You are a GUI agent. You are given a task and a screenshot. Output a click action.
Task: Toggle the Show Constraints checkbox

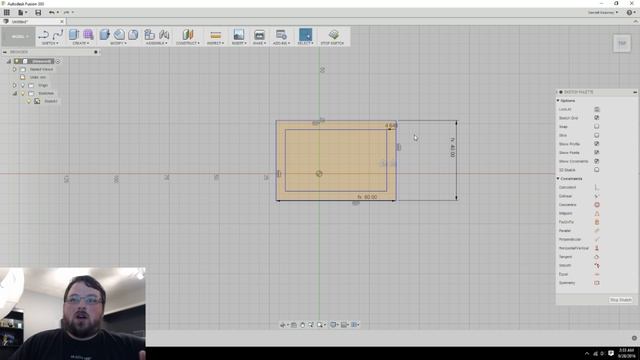click(597, 161)
